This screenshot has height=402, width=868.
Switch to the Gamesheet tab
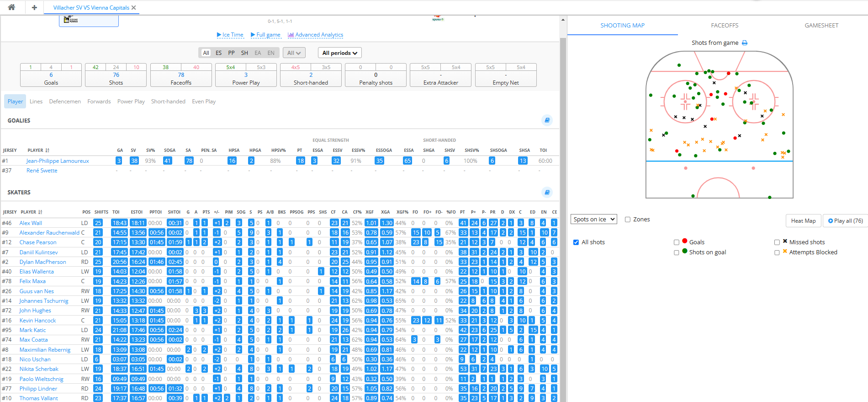[x=821, y=26]
